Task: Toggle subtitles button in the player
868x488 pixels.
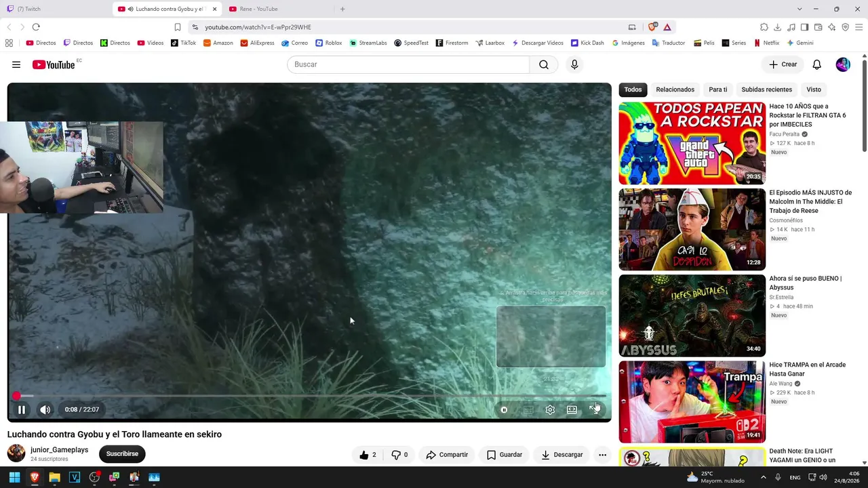Action: [x=528, y=409]
